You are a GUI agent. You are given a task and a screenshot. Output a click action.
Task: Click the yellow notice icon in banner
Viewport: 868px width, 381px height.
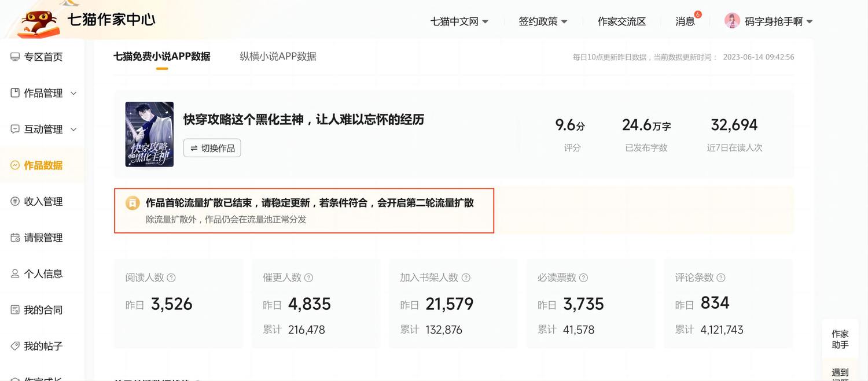click(133, 203)
